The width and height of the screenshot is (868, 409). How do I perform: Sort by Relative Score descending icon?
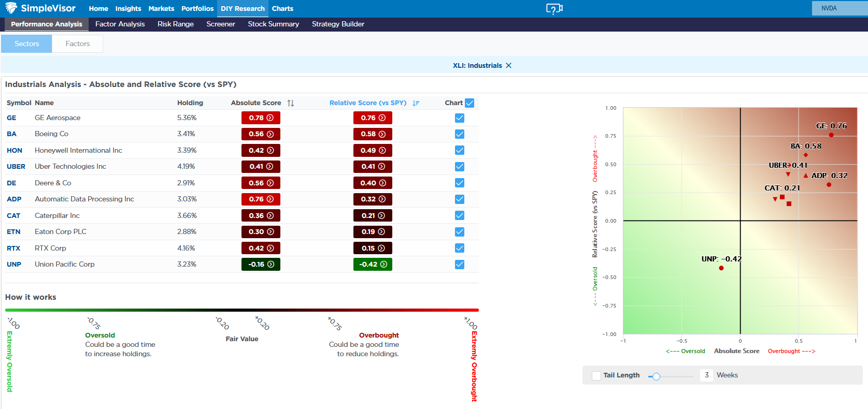pyautogui.click(x=416, y=103)
